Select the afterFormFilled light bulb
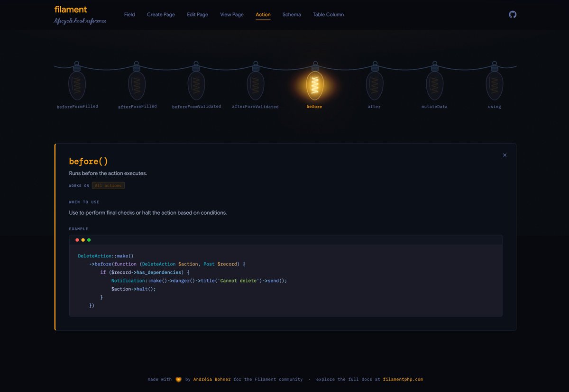 point(137,81)
